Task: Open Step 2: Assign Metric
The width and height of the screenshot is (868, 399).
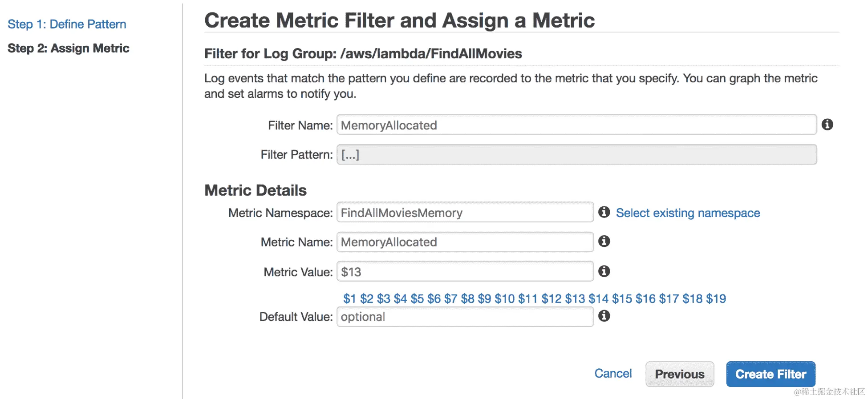Action: 68,48
